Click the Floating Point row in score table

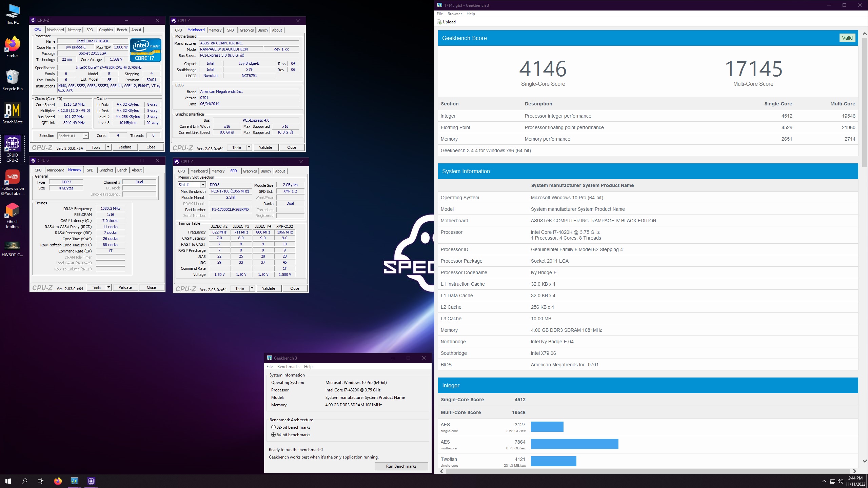click(648, 127)
